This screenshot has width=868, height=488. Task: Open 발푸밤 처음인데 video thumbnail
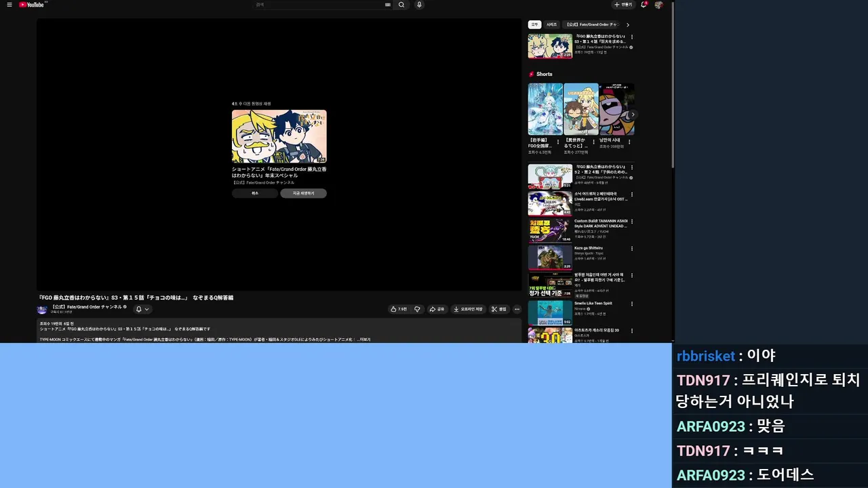tap(550, 285)
